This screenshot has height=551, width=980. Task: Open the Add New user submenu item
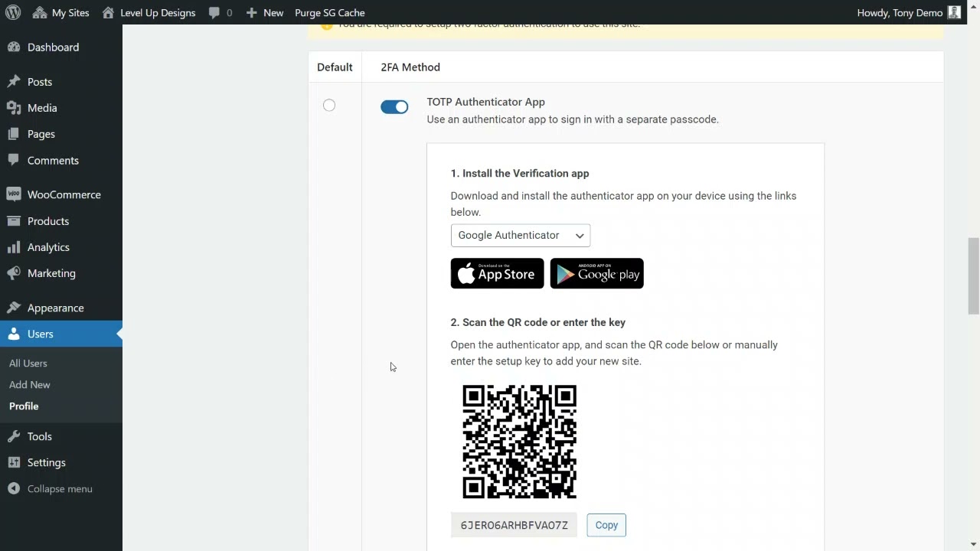coord(30,385)
